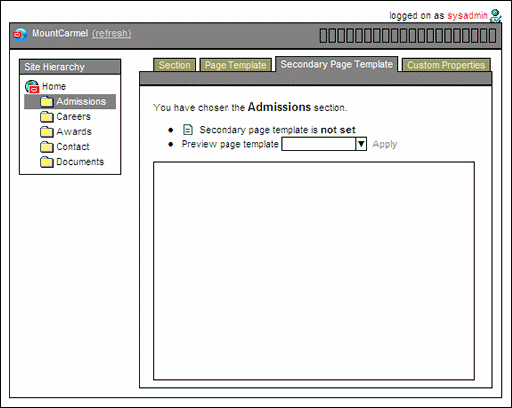Click the sysadmin username link

[467, 15]
